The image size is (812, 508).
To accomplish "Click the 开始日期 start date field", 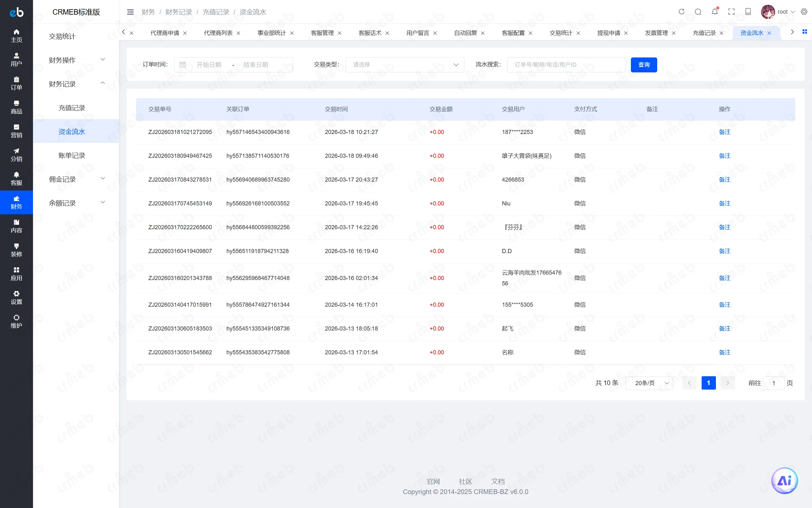I will (x=209, y=64).
